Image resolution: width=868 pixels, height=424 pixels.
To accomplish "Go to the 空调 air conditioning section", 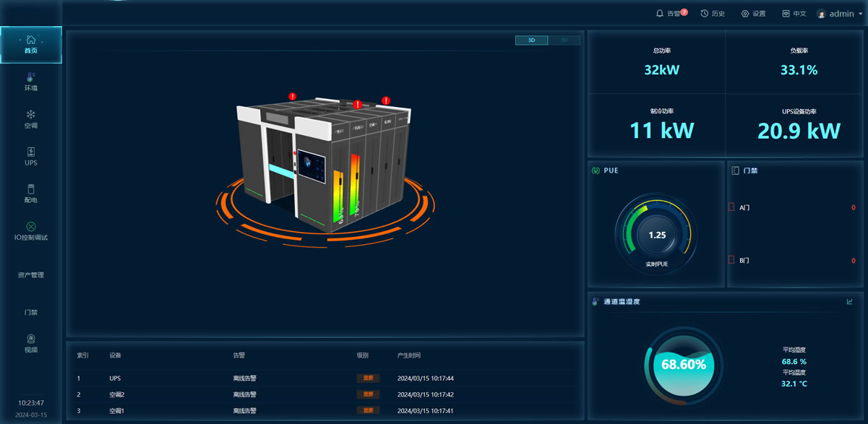I will (x=30, y=115).
